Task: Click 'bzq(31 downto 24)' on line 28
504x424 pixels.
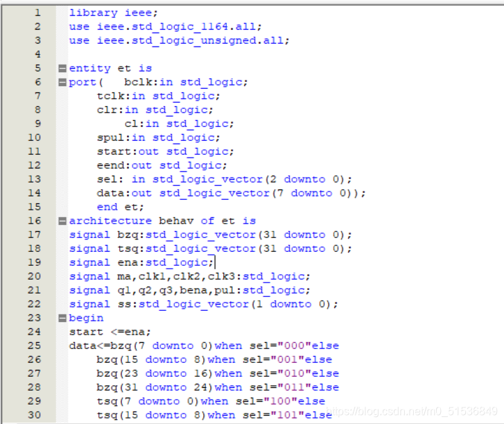Action: [155, 387]
